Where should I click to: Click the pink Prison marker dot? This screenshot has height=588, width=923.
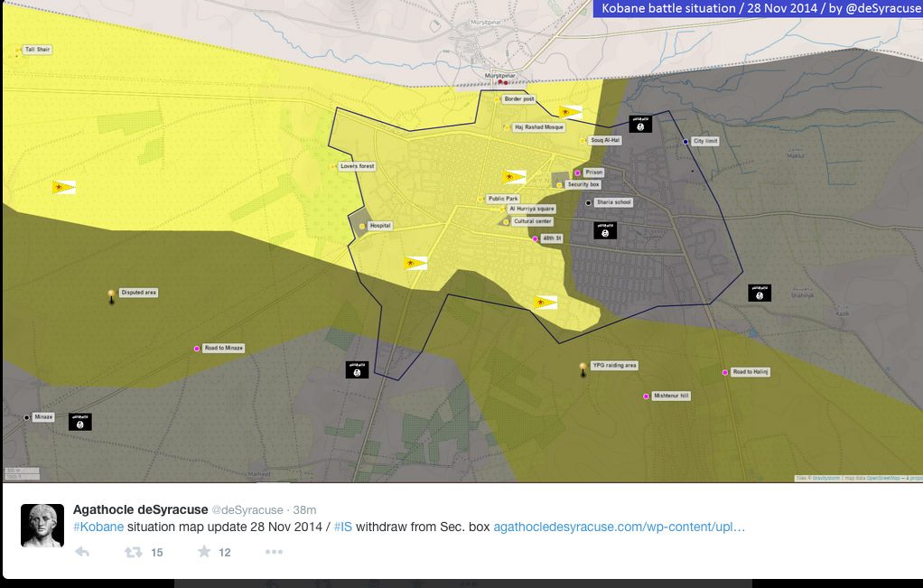click(x=578, y=173)
